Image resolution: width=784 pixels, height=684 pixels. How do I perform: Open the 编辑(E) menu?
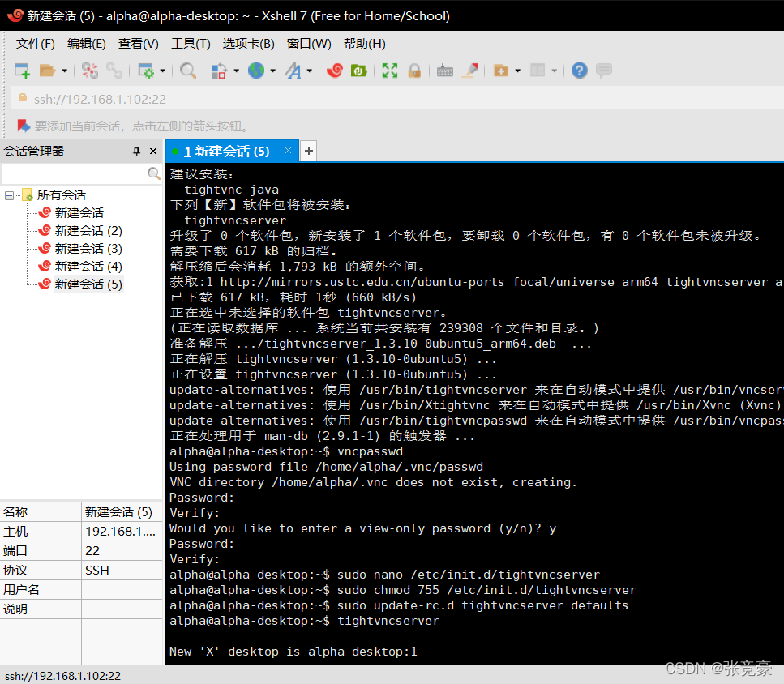click(87, 44)
